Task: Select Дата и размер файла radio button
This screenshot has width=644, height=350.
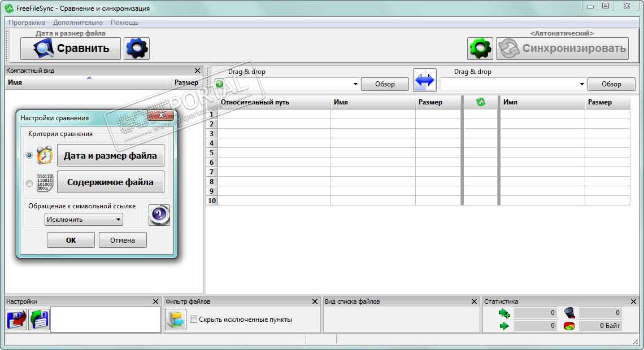Action: click(x=29, y=155)
